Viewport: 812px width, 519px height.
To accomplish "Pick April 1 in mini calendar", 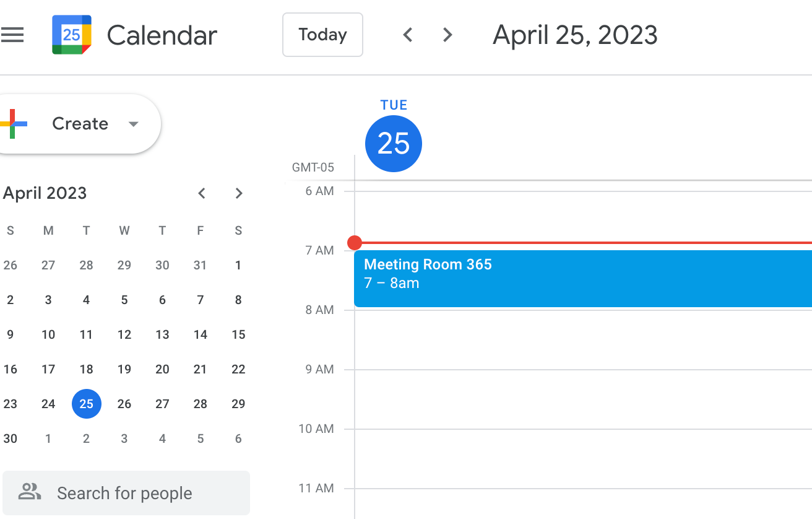I will pyautogui.click(x=238, y=265).
